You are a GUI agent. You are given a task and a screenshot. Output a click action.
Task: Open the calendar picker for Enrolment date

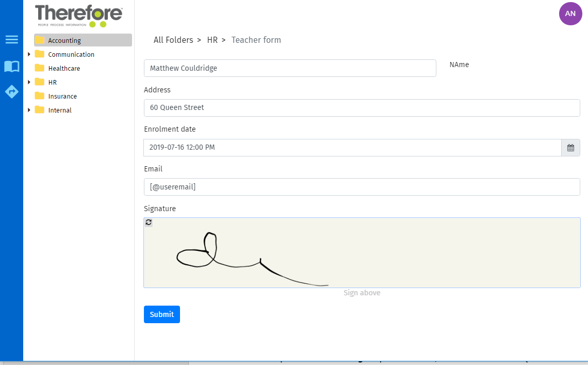pos(570,148)
